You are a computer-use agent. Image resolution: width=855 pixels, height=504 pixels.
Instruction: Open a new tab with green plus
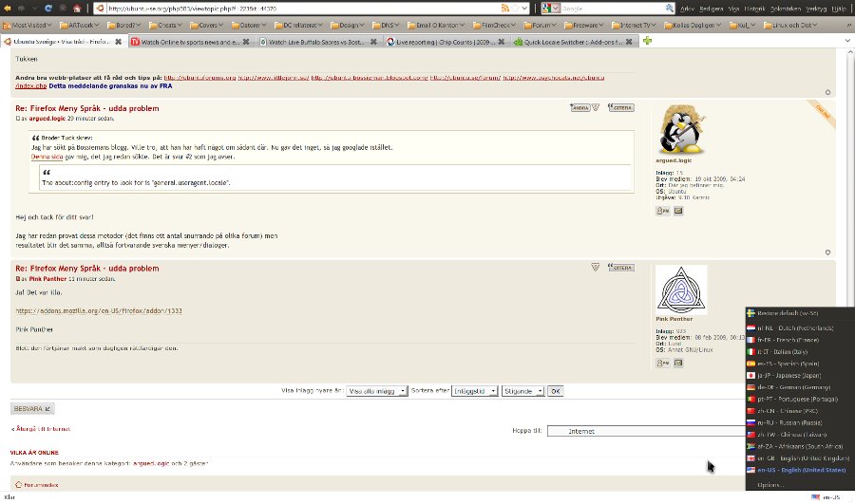click(647, 41)
